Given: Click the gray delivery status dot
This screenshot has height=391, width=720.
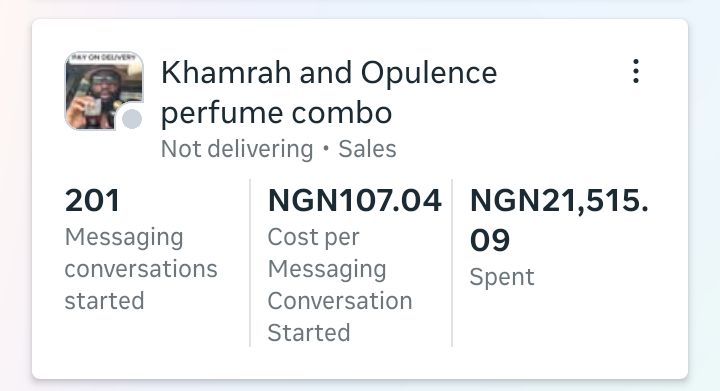Looking at the screenshot, I should [x=132, y=119].
